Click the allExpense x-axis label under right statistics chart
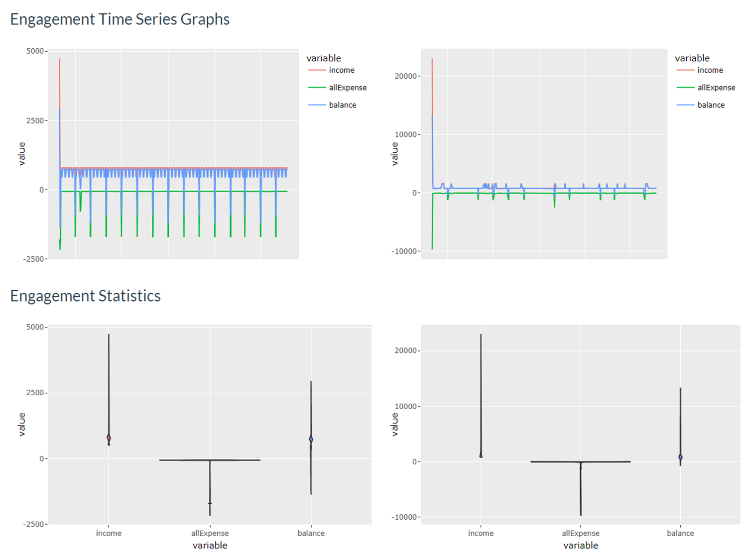 (x=581, y=533)
